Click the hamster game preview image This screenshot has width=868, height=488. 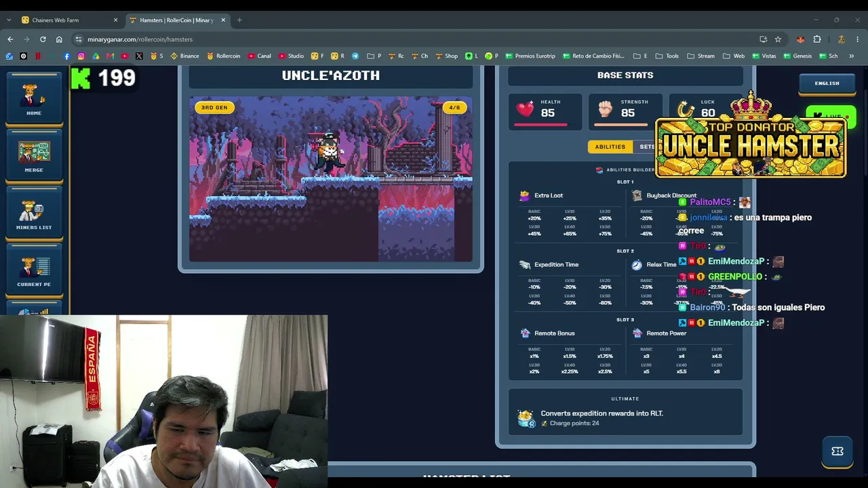click(x=331, y=179)
